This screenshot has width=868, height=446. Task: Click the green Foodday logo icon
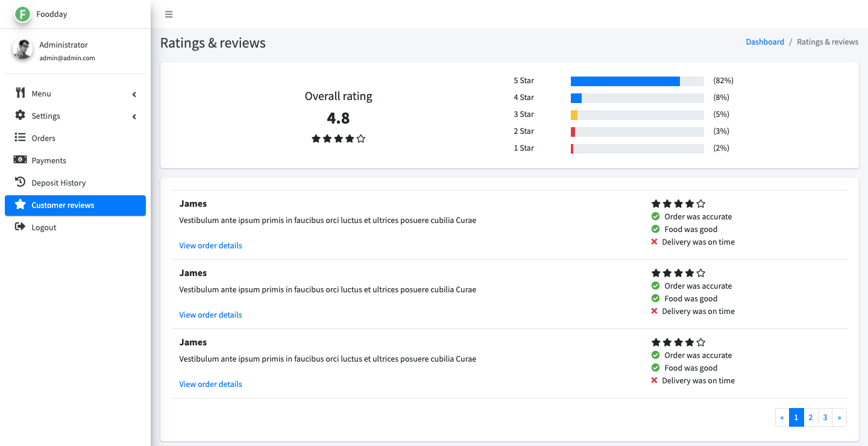coord(23,14)
